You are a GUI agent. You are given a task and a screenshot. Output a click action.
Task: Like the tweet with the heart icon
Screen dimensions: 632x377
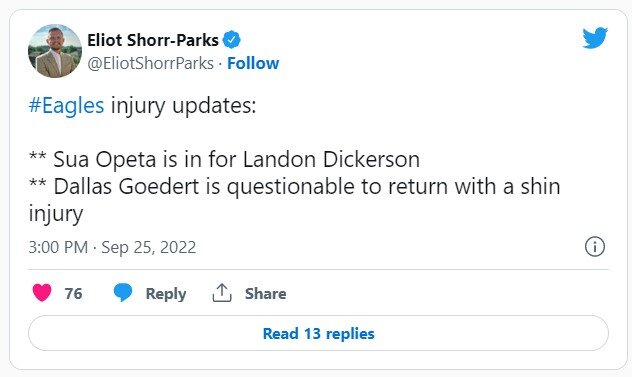(x=42, y=293)
